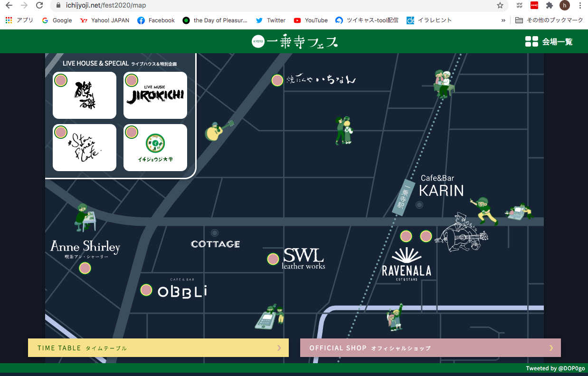Open the その他のブックマーク folder
The image size is (588, 376).
click(x=549, y=20)
